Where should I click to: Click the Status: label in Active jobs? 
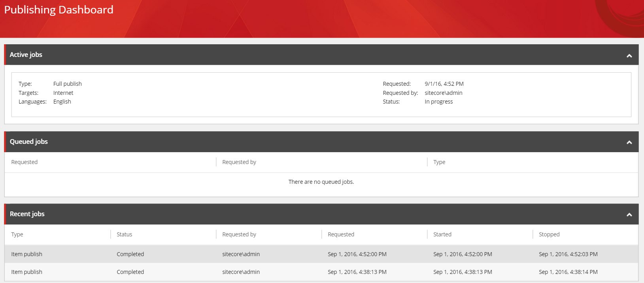pyautogui.click(x=391, y=102)
